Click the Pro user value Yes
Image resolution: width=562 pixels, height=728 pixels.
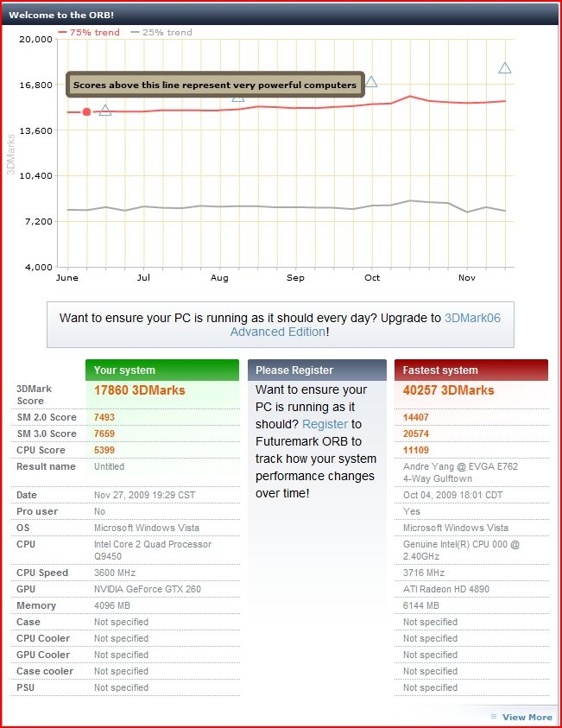[x=412, y=511]
